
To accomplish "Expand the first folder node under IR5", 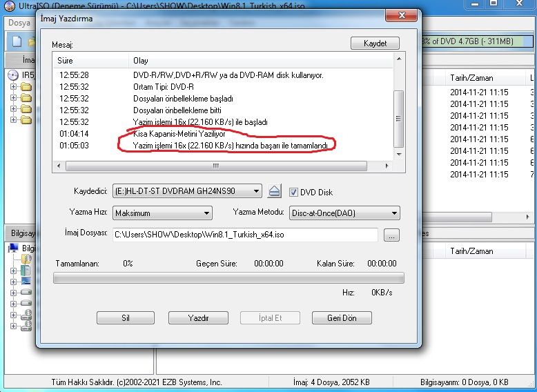I will pos(13,87).
